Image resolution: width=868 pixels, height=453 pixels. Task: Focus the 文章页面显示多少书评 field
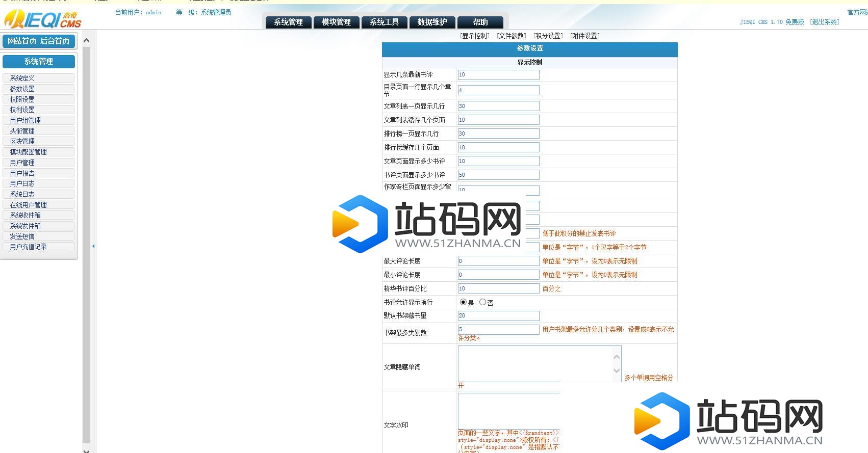pyautogui.click(x=498, y=161)
